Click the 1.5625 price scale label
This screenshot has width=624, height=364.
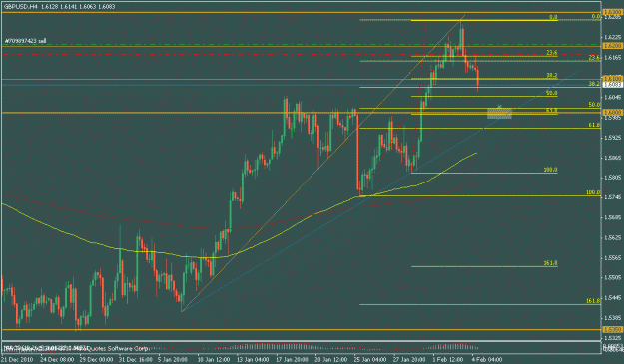pyautogui.click(x=612, y=237)
